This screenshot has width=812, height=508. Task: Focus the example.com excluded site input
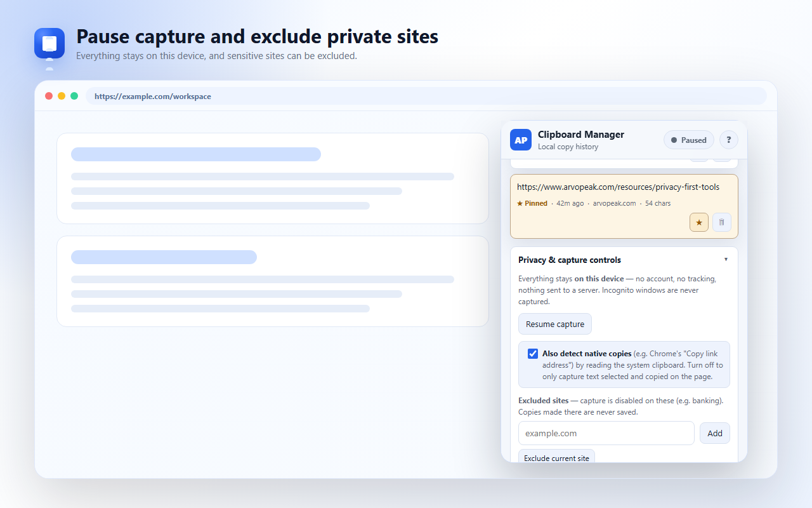(606, 433)
